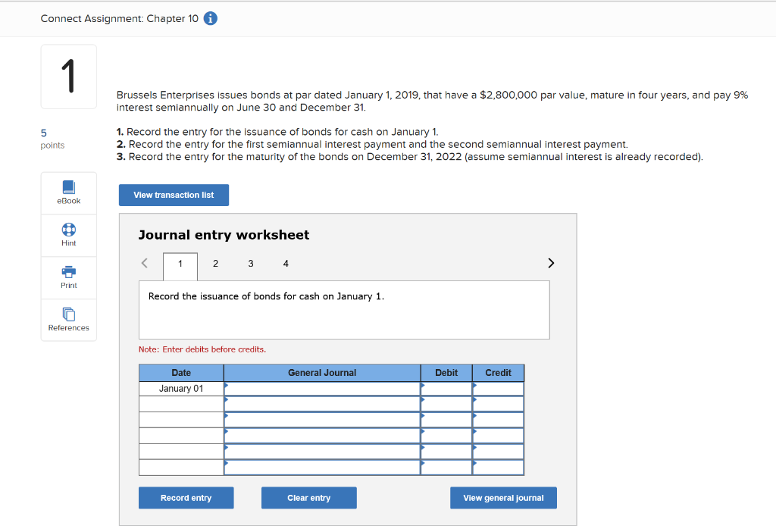Open the eBook resource

[68, 192]
